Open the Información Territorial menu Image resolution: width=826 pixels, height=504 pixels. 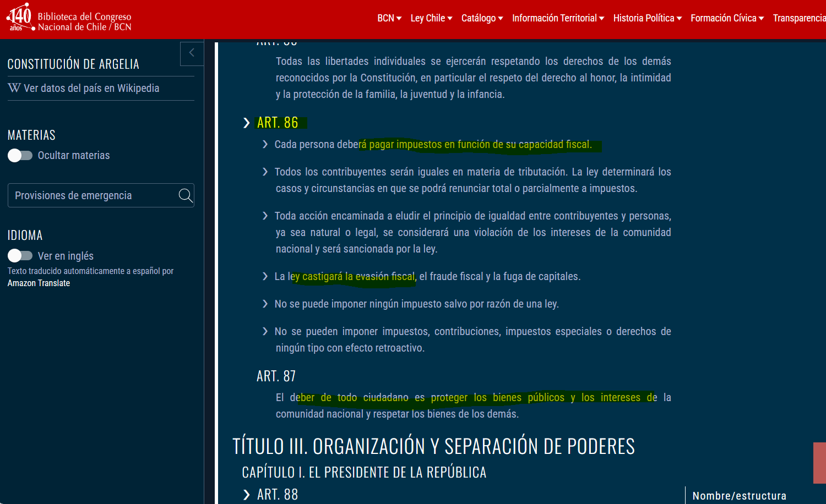[x=558, y=18]
